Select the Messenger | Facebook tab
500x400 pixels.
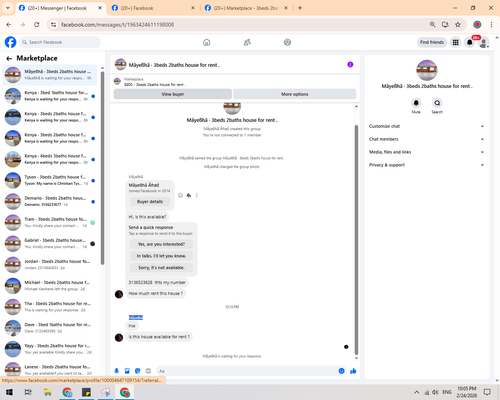pos(60,8)
